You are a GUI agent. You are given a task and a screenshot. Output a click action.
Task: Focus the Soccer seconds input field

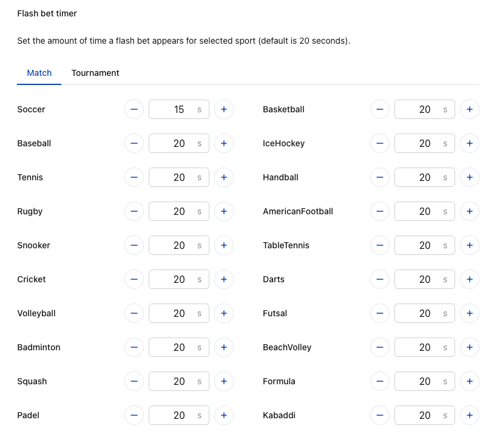(x=179, y=109)
